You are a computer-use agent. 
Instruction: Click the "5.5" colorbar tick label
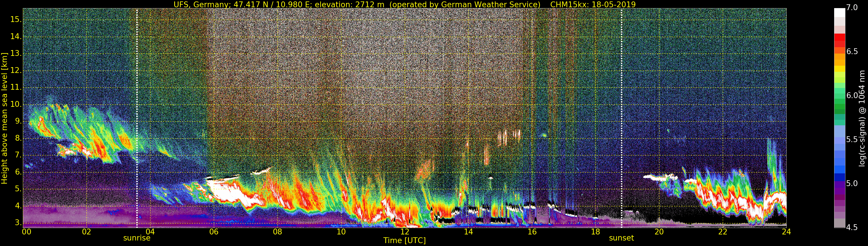pyautogui.click(x=852, y=139)
